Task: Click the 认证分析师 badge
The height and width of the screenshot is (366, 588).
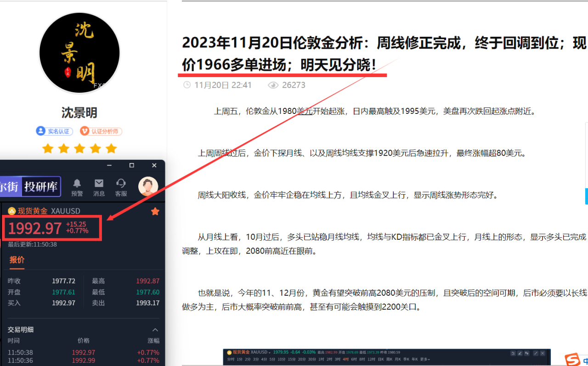Action: pyautogui.click(x=101, y=131)
